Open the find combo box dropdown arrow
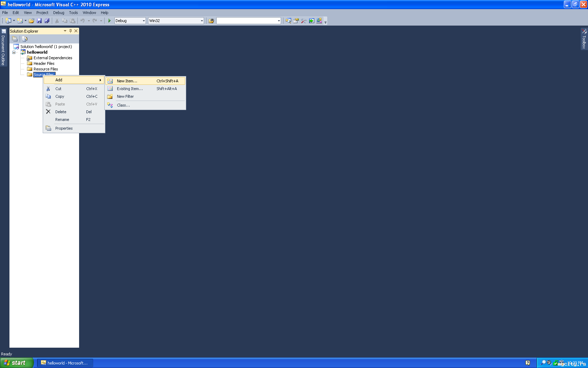588x368 pixels. (279, 21)
